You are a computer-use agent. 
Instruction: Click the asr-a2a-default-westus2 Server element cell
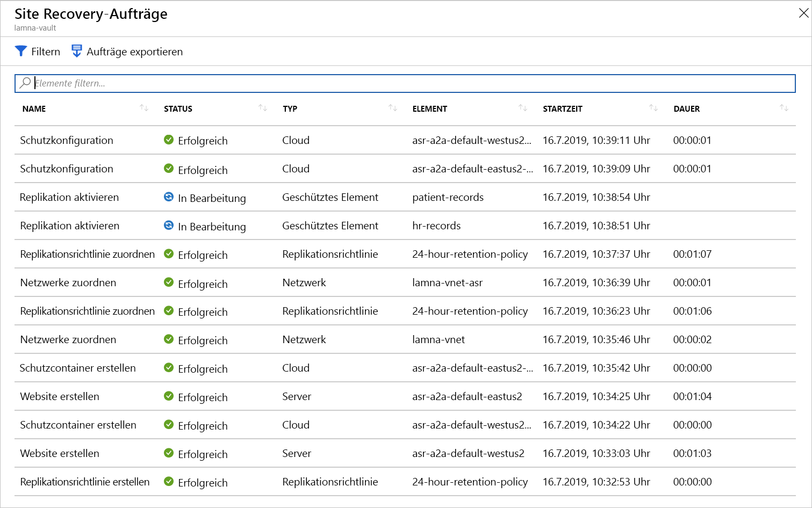[468, 453]
